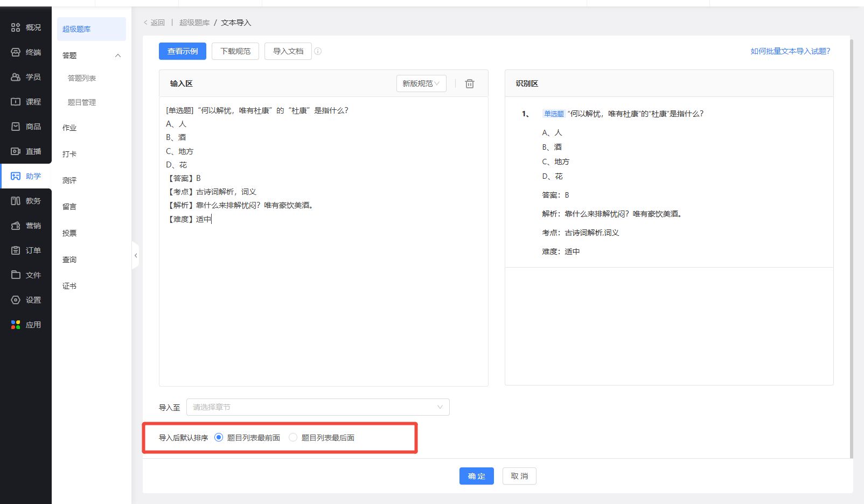The image size is (864, 504).
Task: Open 设置 in the sidebar
Action: coord(26,300)
